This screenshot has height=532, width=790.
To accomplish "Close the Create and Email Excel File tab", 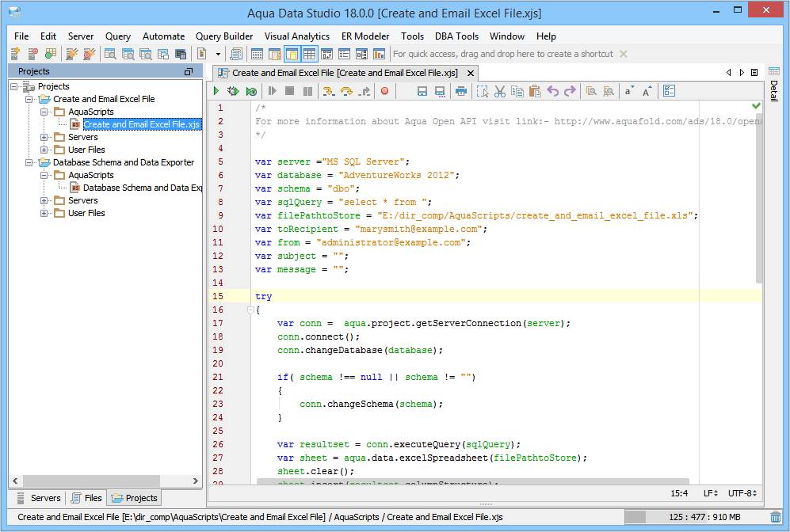I will pyautogui.click(x=471, y=73).
